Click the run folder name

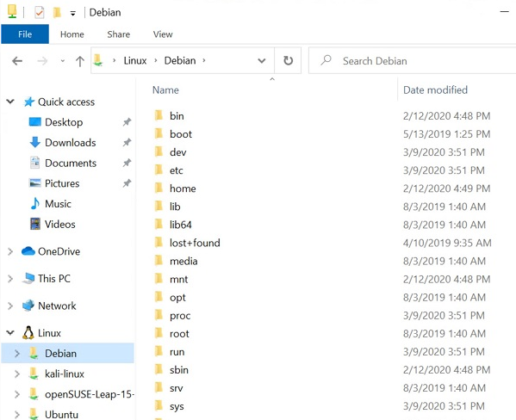[x=177, y=352]
